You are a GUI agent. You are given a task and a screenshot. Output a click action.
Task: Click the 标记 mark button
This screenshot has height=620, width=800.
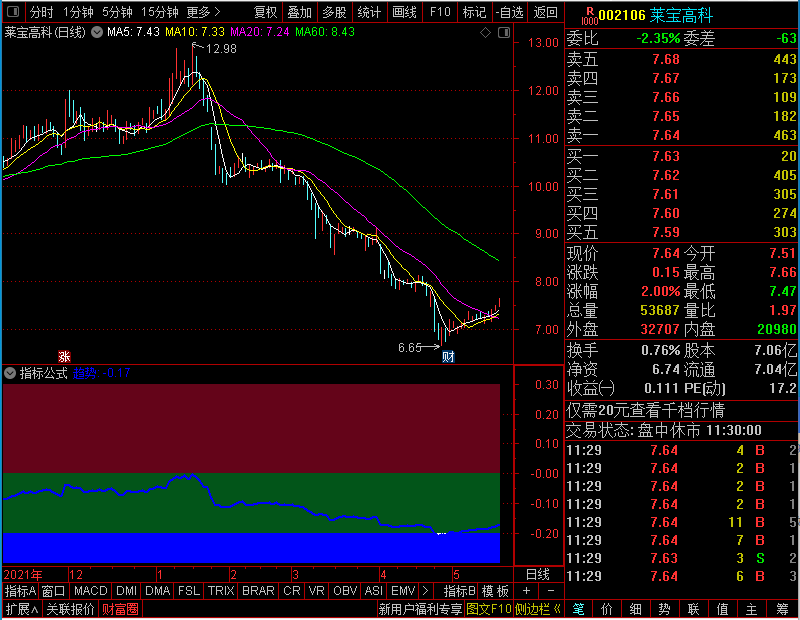pos(474,12)
